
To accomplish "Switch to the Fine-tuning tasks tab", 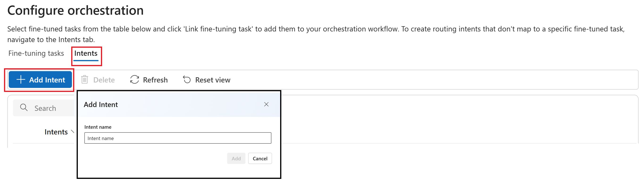I will pos(36,53).
